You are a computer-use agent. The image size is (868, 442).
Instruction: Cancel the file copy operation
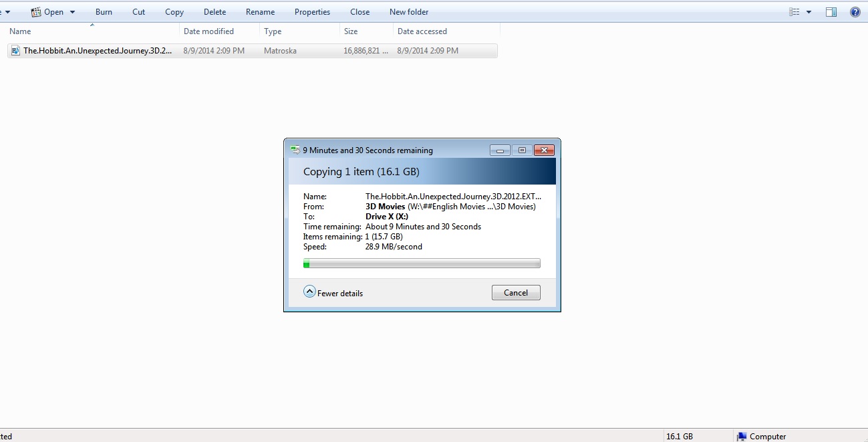tap(516, 293)
